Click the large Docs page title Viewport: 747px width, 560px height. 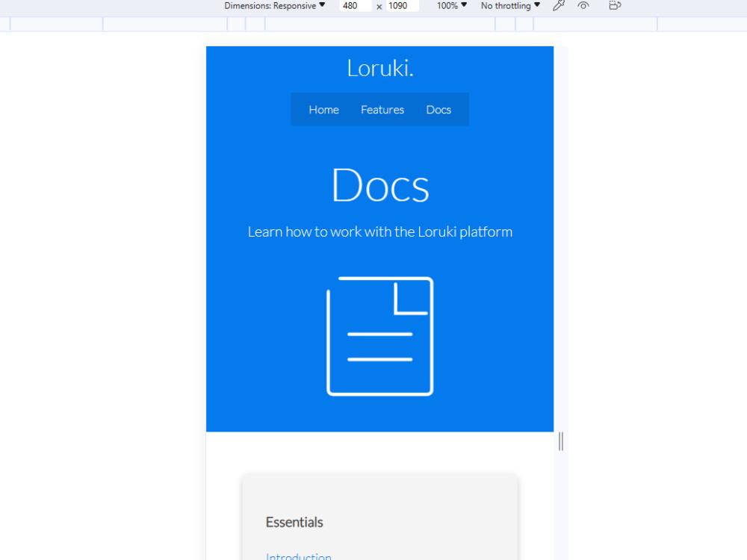380,185
